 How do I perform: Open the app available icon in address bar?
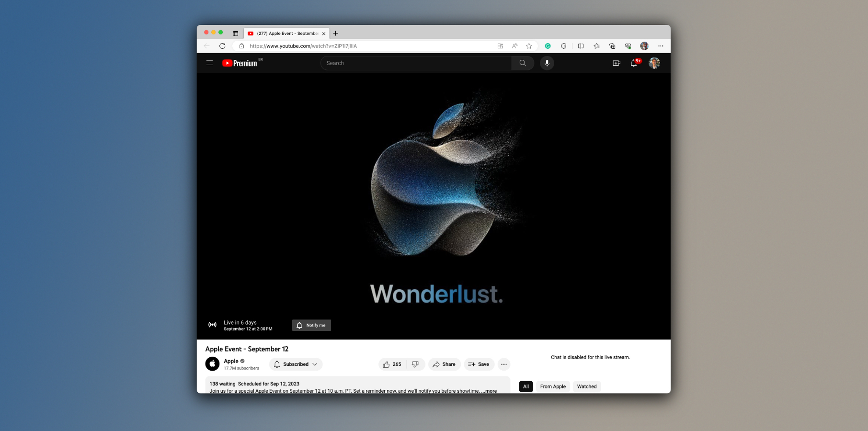(500, 46)
